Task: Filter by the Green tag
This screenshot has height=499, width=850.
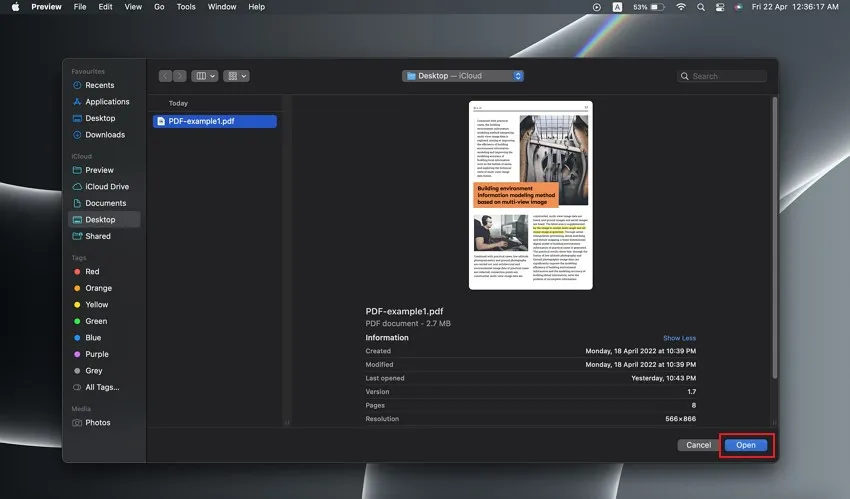Action: tap(96, 321)
